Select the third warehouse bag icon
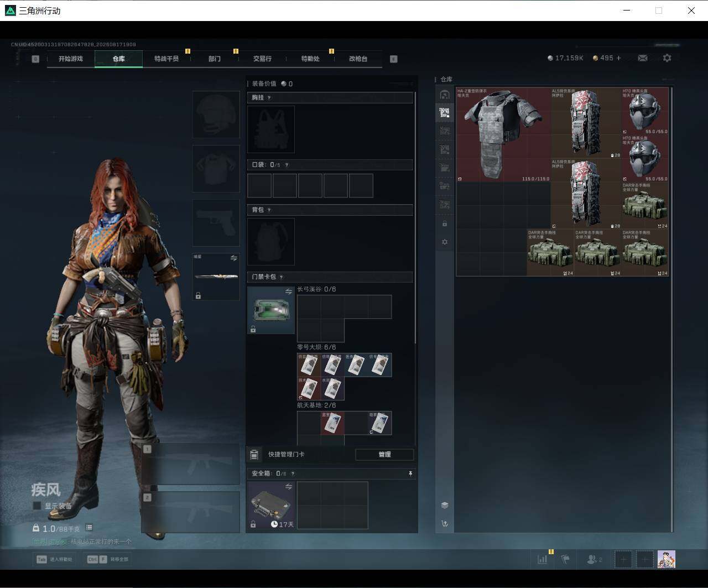The width and height of the screenshot is (708, 588). pos(445,131)
